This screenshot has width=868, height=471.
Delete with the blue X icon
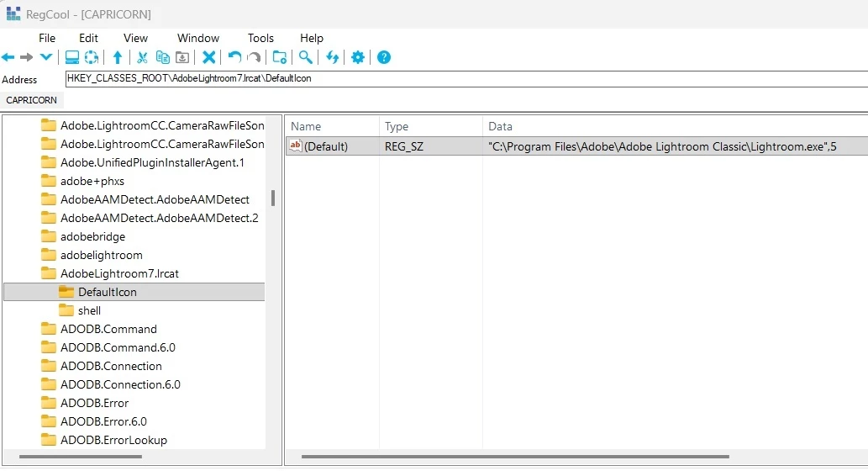pos(208,57)
